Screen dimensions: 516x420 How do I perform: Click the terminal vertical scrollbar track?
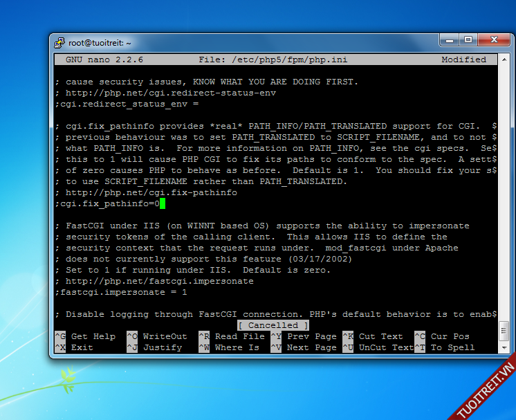coord(503,208)
